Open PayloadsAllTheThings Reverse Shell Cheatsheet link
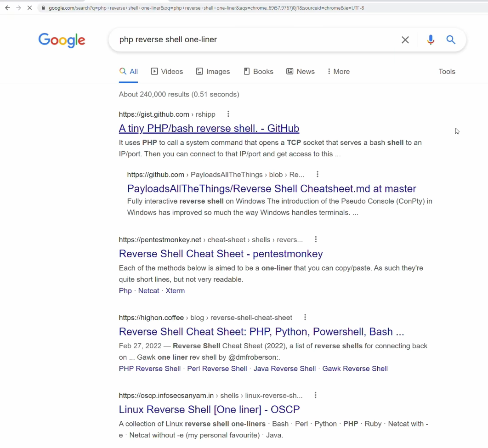Image resolution: width=488 pixels, height=448 pixels. click(x=272, y=188)
